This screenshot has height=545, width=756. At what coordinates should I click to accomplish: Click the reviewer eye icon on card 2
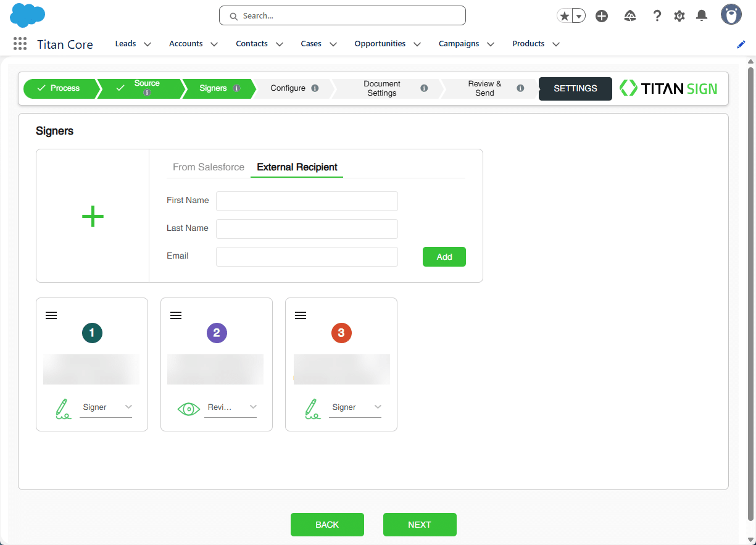click(189, 408)
